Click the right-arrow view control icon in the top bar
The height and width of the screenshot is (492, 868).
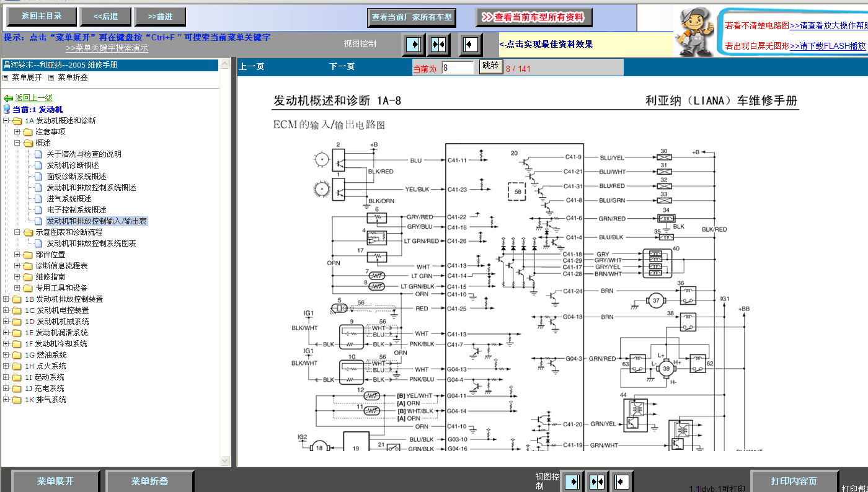pos(414,45)
